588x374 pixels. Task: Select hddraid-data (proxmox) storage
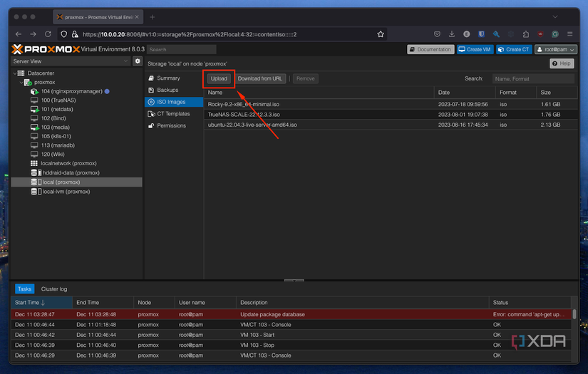coord(71,172)
